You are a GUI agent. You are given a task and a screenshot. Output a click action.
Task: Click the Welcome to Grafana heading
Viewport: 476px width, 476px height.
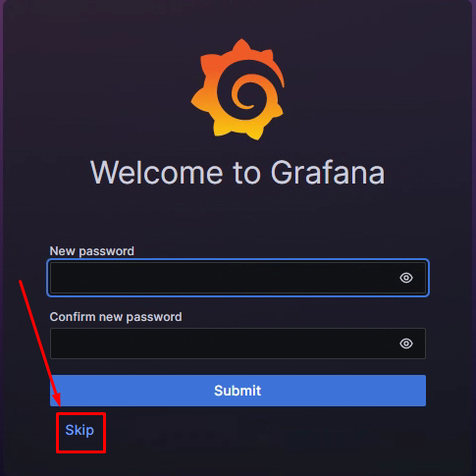(238, 173)
